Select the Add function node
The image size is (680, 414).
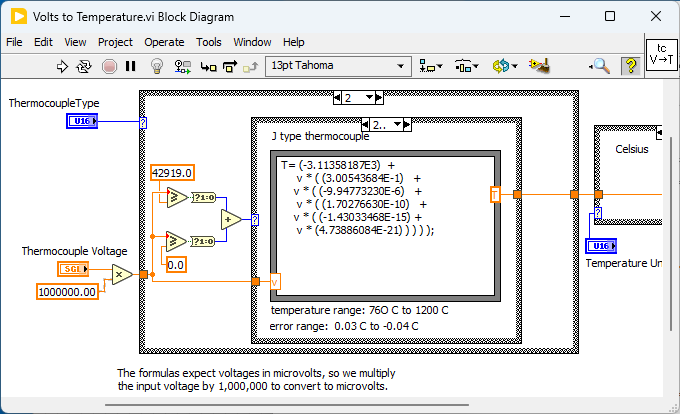[231, 220]
